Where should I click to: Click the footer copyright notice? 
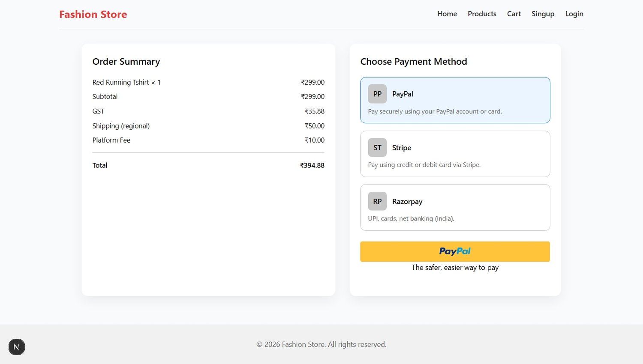click(x=321, y=344)
